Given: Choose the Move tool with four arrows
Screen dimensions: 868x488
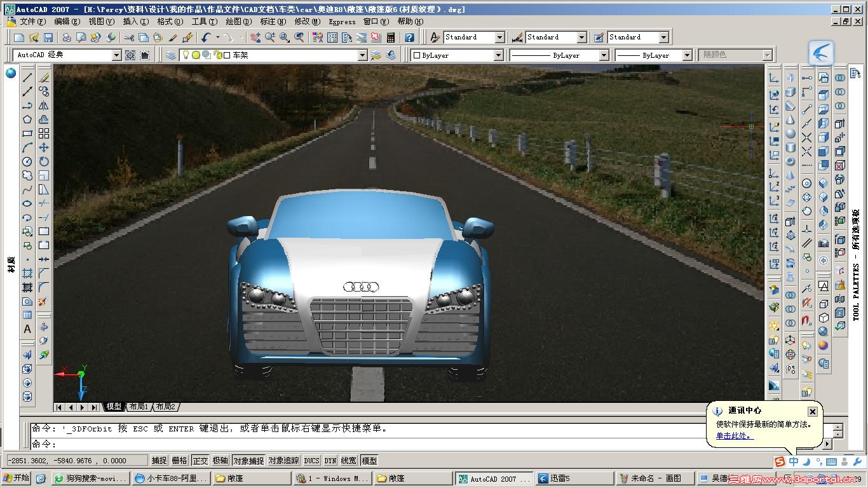Looking at the screenshot, I should pyautogui.click(x=44, y=147).
